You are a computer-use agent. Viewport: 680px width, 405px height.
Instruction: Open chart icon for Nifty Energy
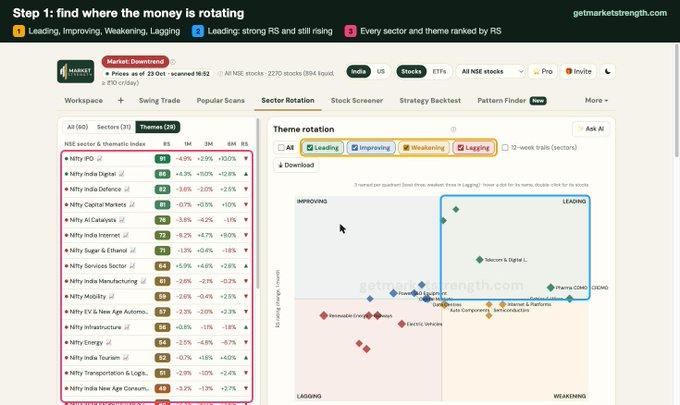109,343
